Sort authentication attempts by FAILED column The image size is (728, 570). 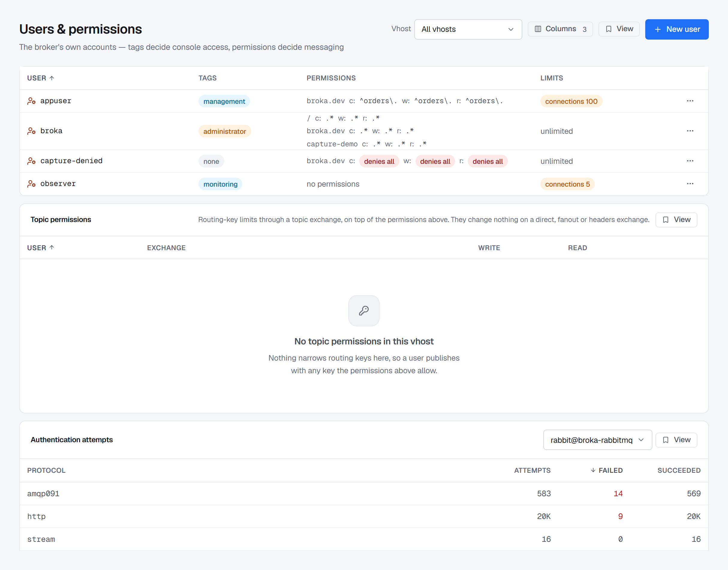pyautogui.click(x=606, y=470)
